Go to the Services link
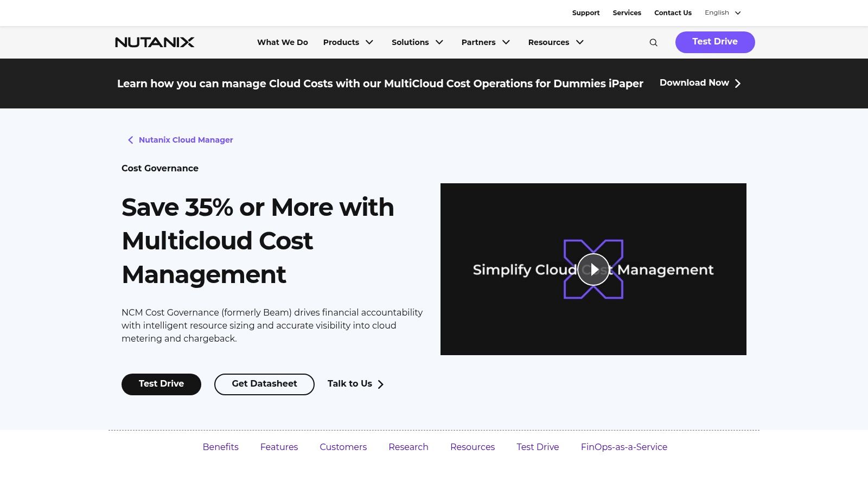This screenshot has height=488, width=868. (x=627, y=12)
